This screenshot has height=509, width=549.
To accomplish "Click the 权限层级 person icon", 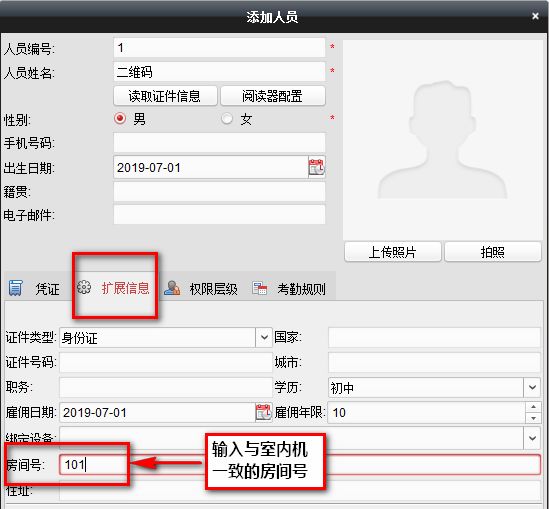I will (x=172, y=288).
